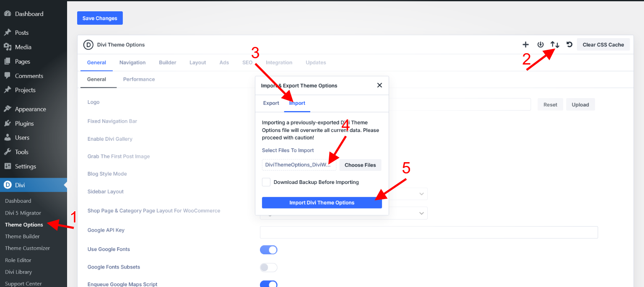The height and width of the screenshot is (287, 644).
Task: Click the selected file name field
Action: coord(299,165)
